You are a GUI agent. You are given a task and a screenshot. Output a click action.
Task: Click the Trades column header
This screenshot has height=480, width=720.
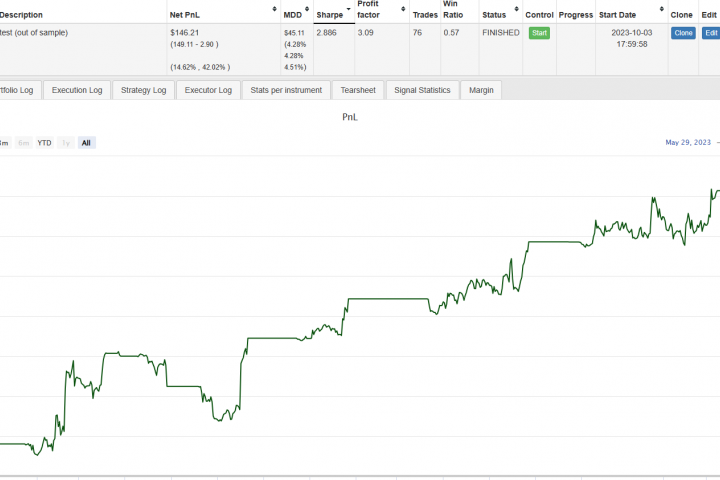[425, 15]
